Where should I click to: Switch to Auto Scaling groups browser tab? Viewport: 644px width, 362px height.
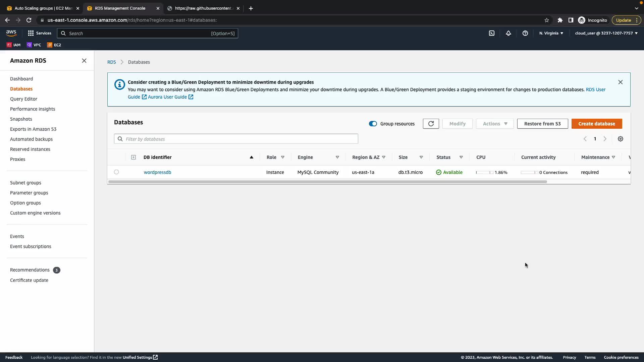click(x=43, y=8)
